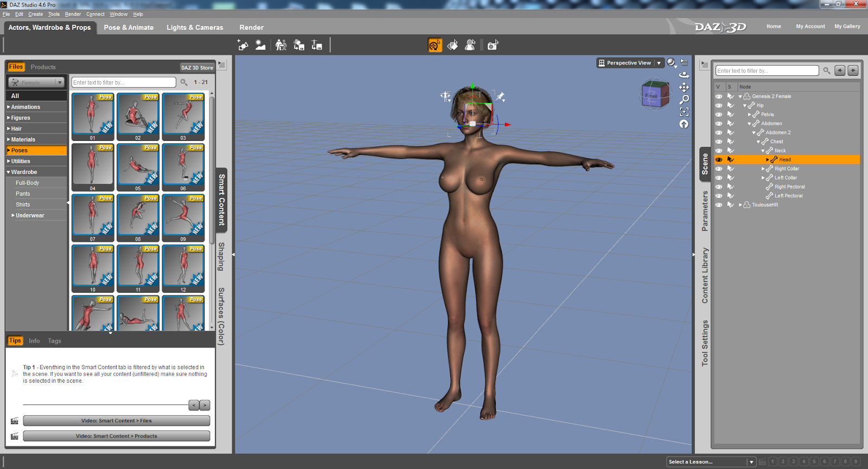Screen dimensions: 868x469
Task: Open the File menu
Action: coord(7,14)
